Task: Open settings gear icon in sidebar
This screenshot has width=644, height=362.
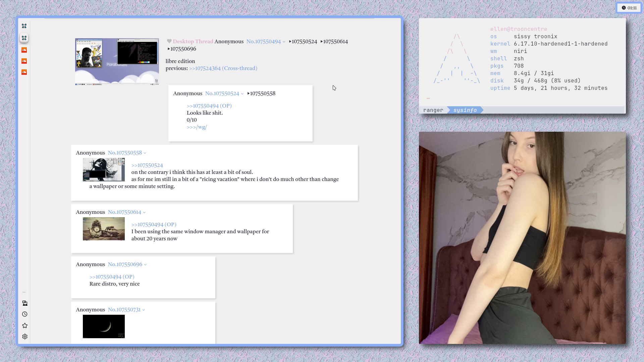Action: 25,337
